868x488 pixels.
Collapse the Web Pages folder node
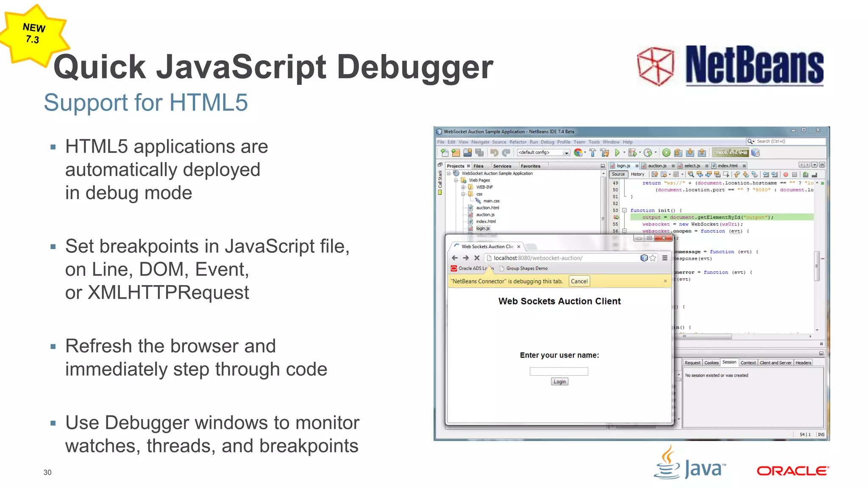456,180
